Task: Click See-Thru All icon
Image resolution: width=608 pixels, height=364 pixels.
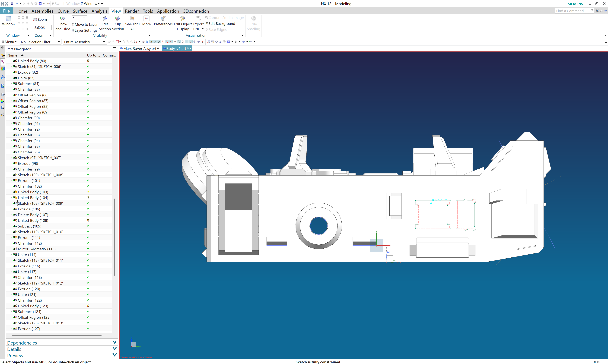Action: 132,19
